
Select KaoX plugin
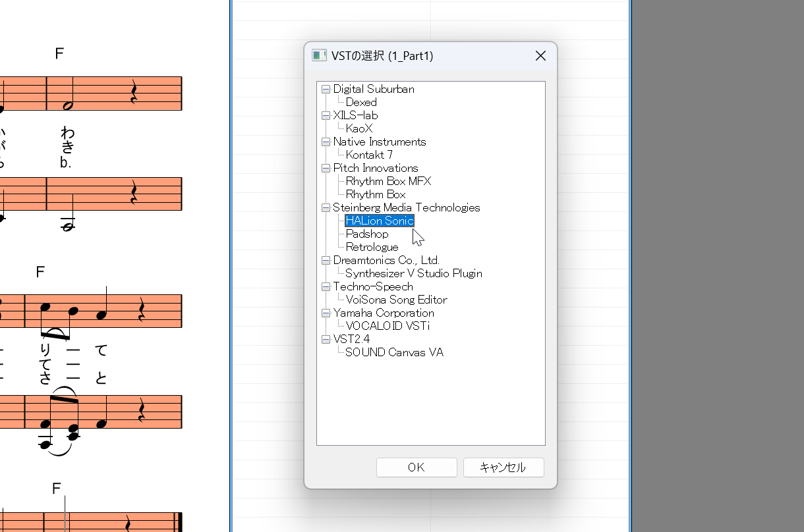(x=359, y=128)
